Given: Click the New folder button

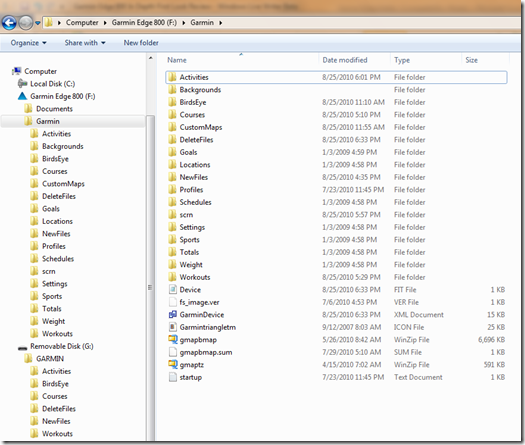Looking at the screenshot, I should (141, 43).
